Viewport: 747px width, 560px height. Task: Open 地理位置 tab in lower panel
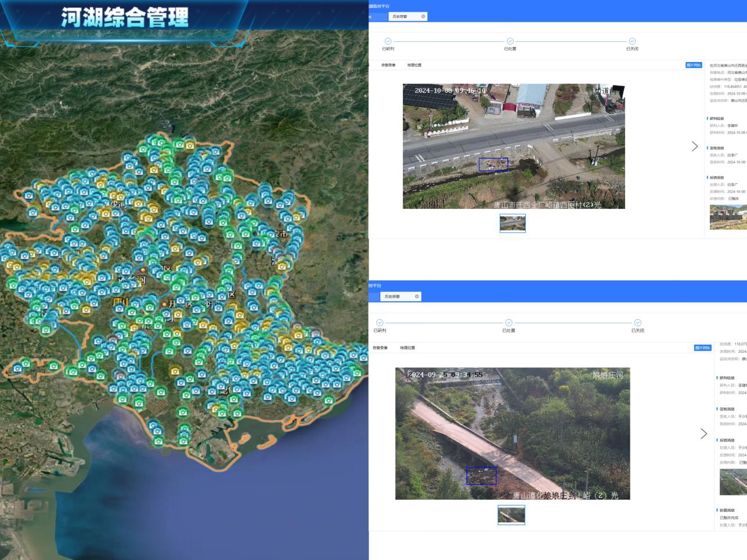pyautogui.click(x=407, y=348)
